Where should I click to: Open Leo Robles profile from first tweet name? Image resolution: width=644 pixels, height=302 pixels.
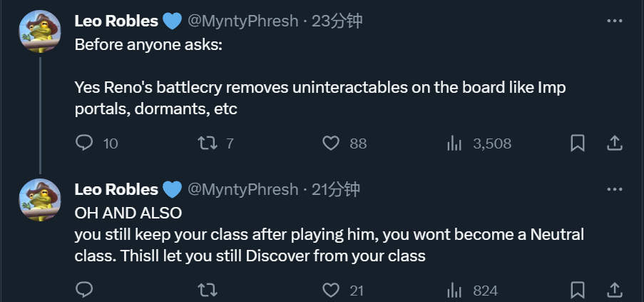pyautogui.click(x=116, y=21)
